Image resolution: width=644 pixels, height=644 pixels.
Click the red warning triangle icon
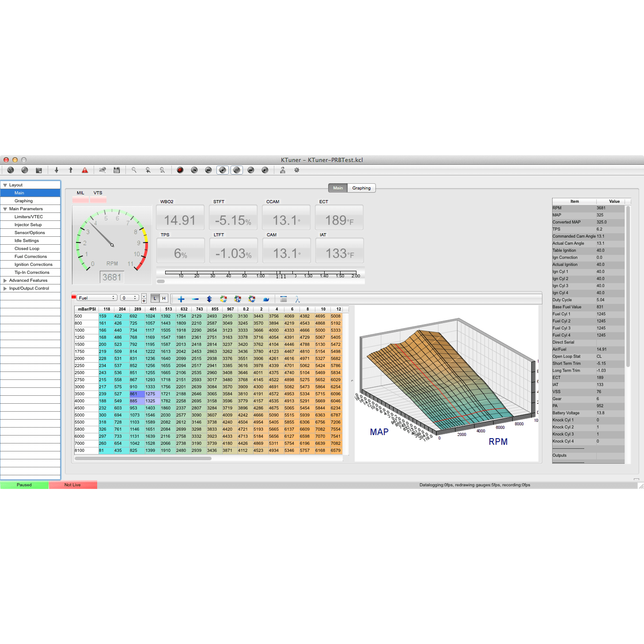click(85, 170)
